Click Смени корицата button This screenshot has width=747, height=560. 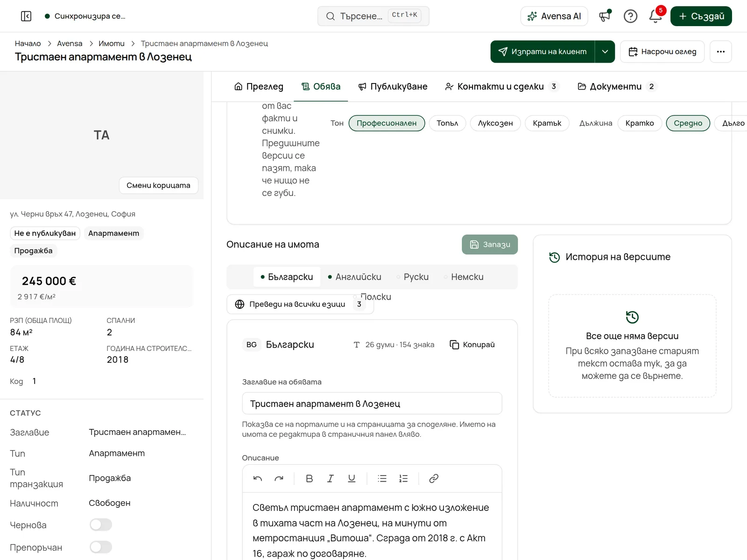[x=158, y=185]
